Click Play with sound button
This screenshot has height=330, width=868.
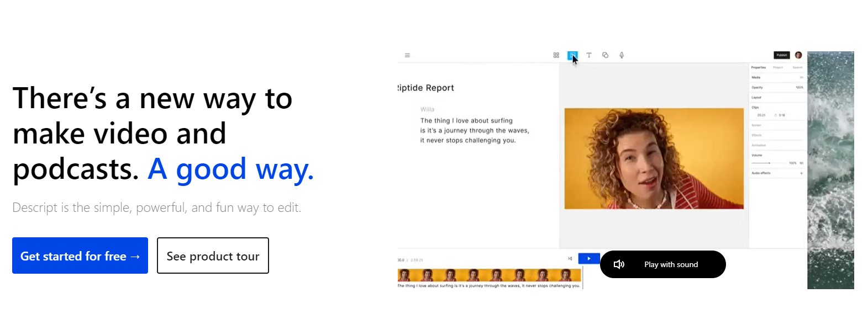663,264
